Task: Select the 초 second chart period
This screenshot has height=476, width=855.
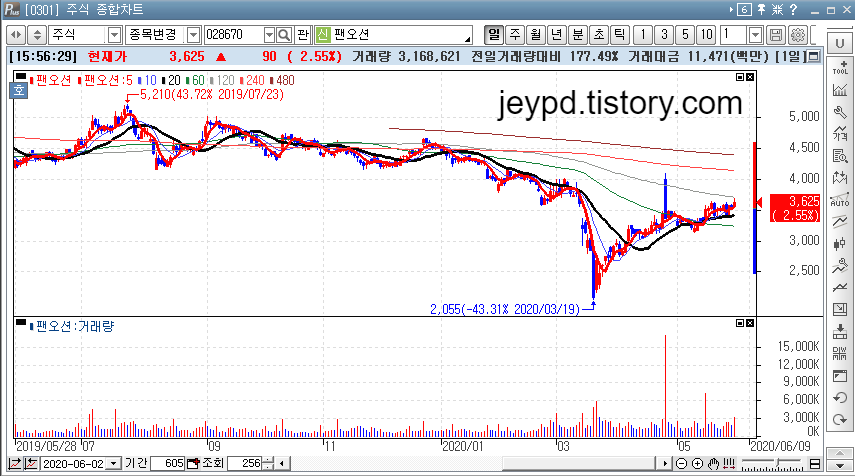Action: (x=599, y=35)
